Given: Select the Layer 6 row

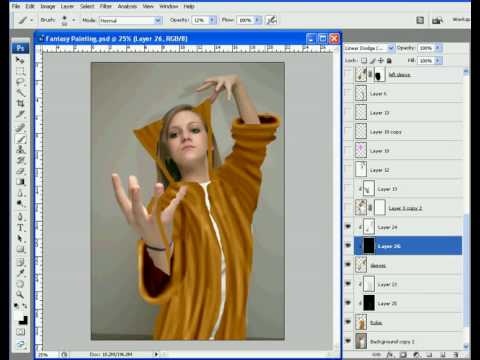Looking at the screenshot, I should coord(408,94).
